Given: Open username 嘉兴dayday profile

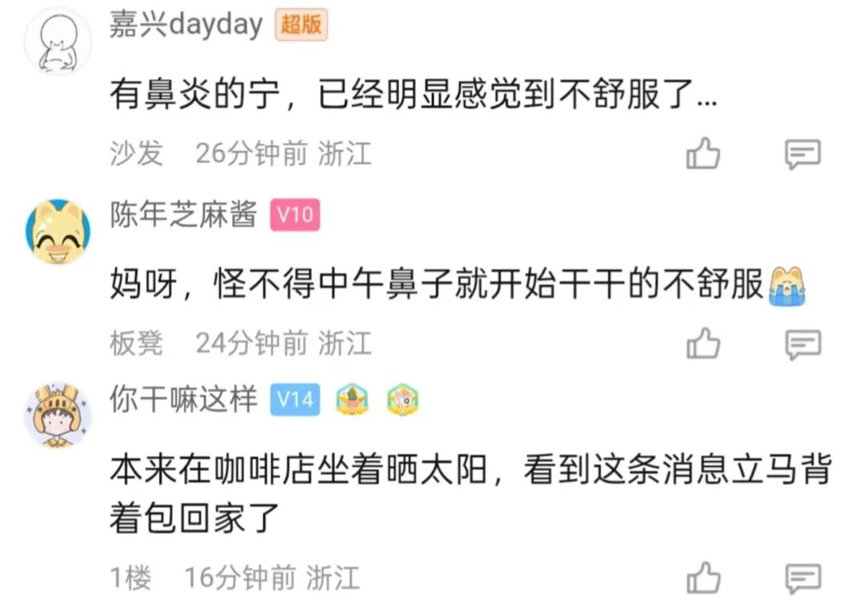Looking at the screenshot, I should pyautogui.click(x=186, y=25).
